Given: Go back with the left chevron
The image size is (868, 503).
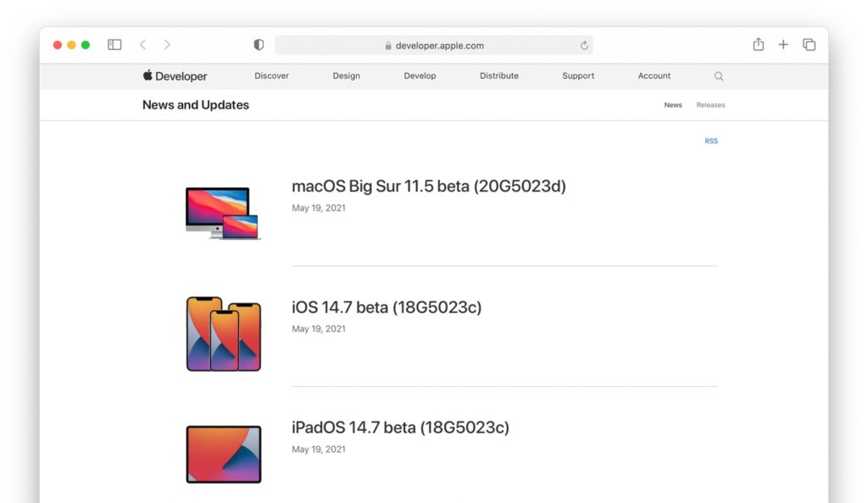Looking at the screenshot, I should point(142,45).
